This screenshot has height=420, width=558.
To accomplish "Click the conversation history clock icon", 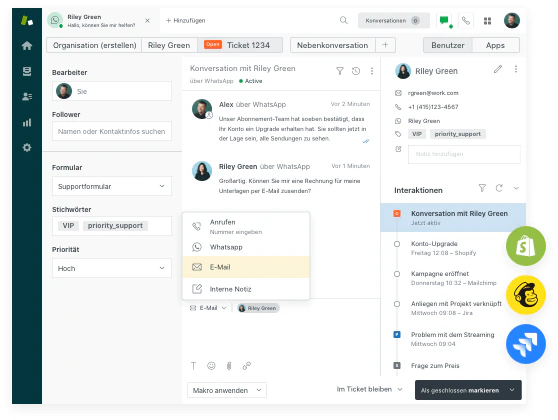I will [x=356, y=71].
